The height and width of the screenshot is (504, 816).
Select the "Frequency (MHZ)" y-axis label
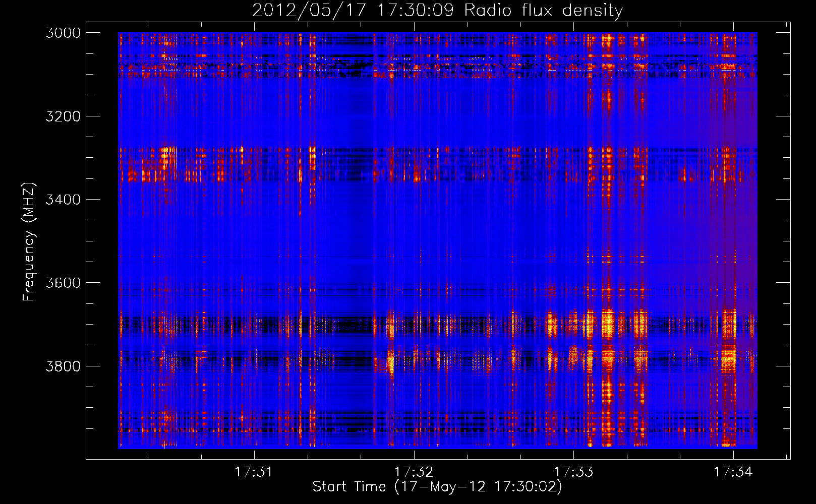tap(29, 242)
